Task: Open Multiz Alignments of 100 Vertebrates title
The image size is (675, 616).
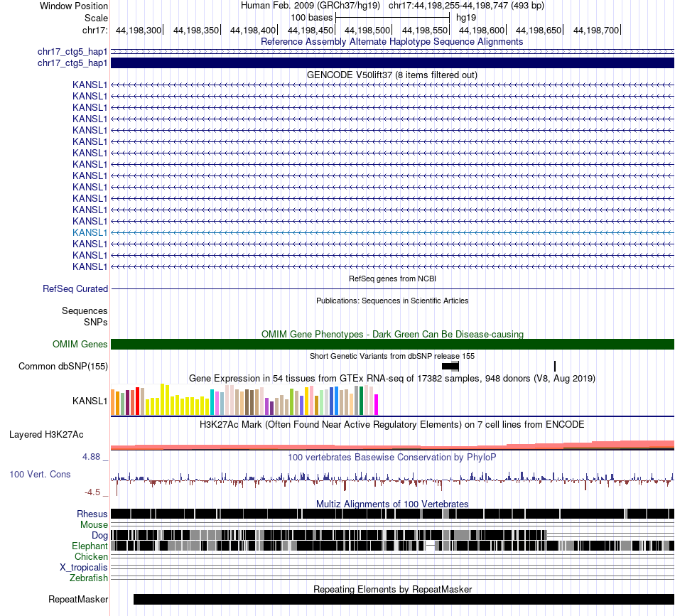Action: [x=392, y=504]
